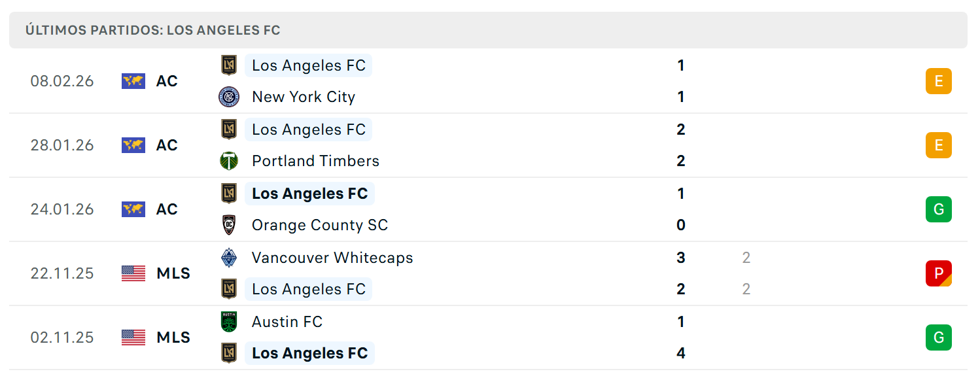Click the USA flag icon beside 02.11.25

[x=133, y=337]
